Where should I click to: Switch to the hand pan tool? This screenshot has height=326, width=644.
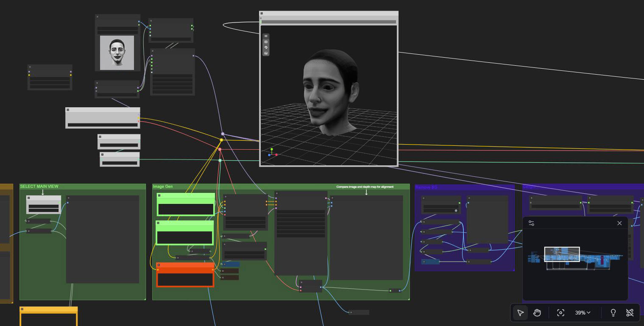[537, 313]
